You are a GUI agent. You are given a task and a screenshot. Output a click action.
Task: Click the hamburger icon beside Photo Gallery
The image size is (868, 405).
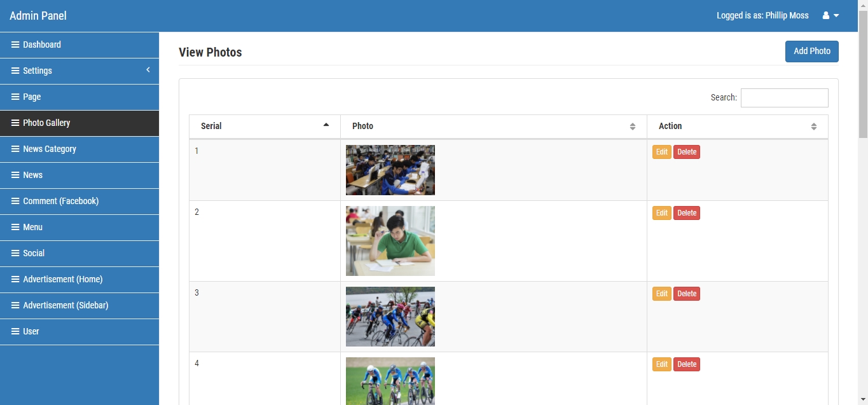[15, 123]
